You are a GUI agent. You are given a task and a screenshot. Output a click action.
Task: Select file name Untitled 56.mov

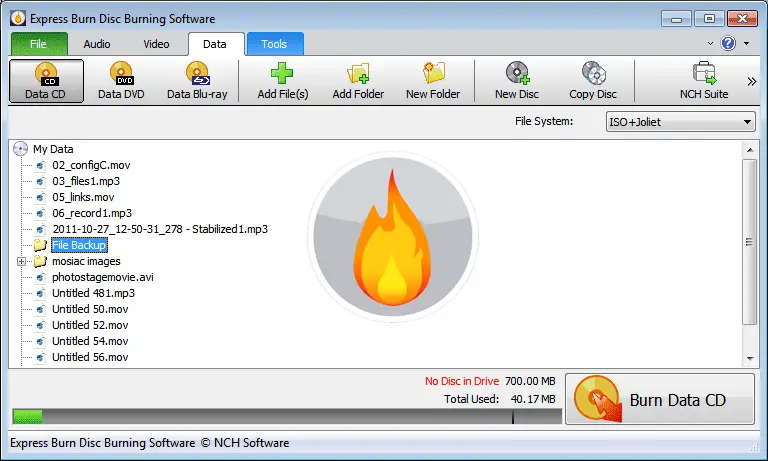pos(90,357)
